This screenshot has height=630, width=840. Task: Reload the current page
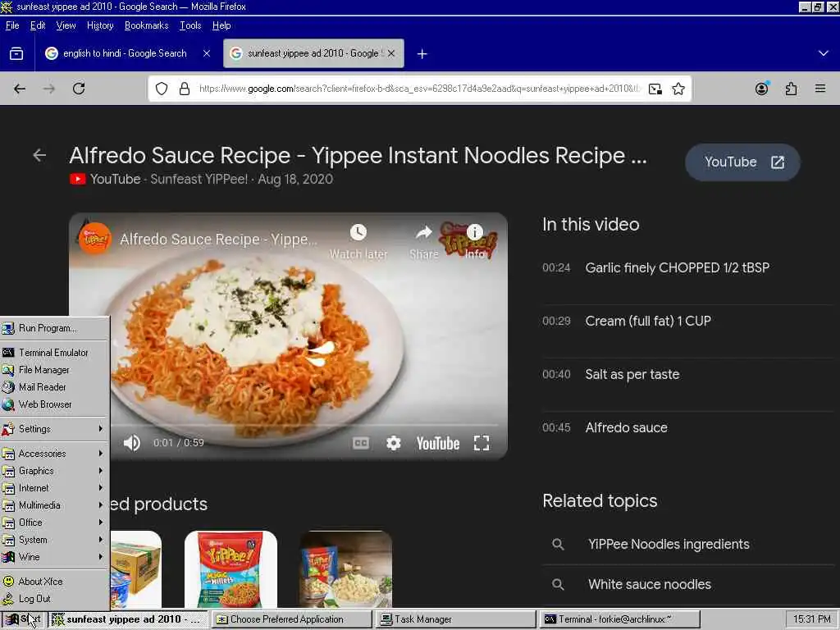click(x=79, y=89)
